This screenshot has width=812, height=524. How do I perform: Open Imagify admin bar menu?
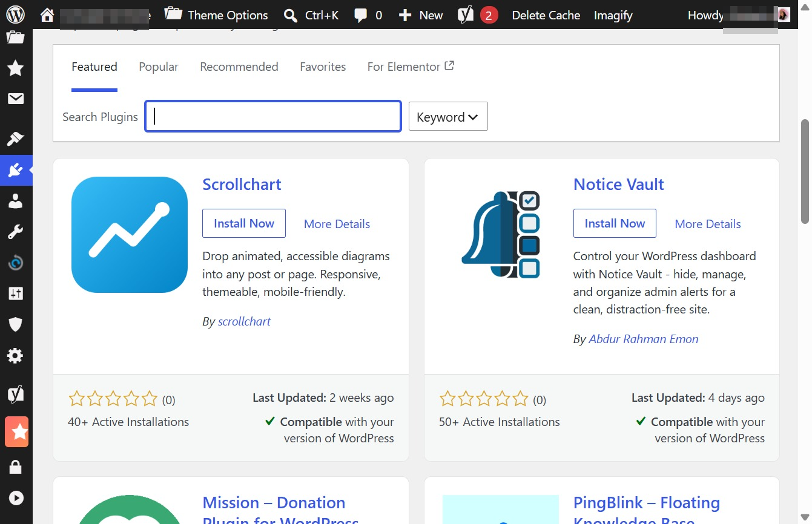pos(613,15)
